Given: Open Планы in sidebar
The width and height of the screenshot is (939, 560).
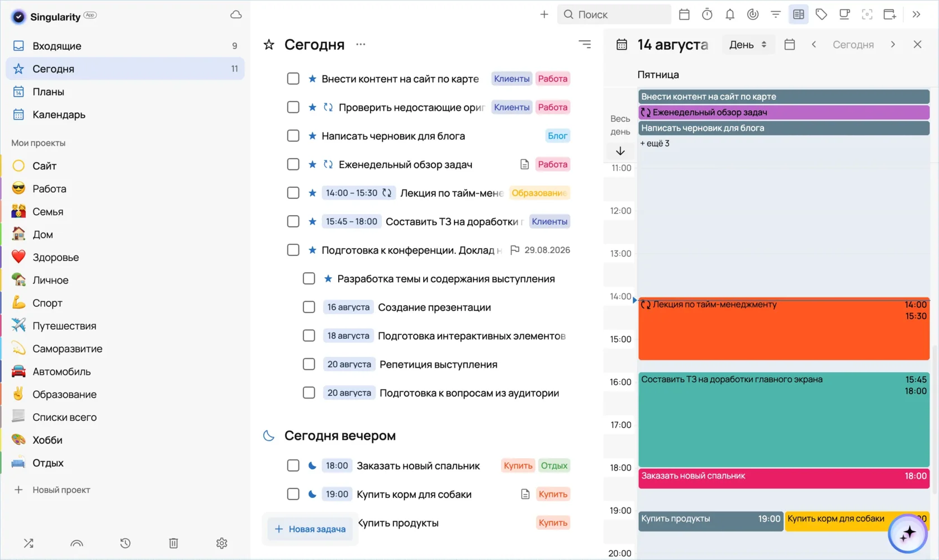Looking at the screenshot, I should pos(125,92).
